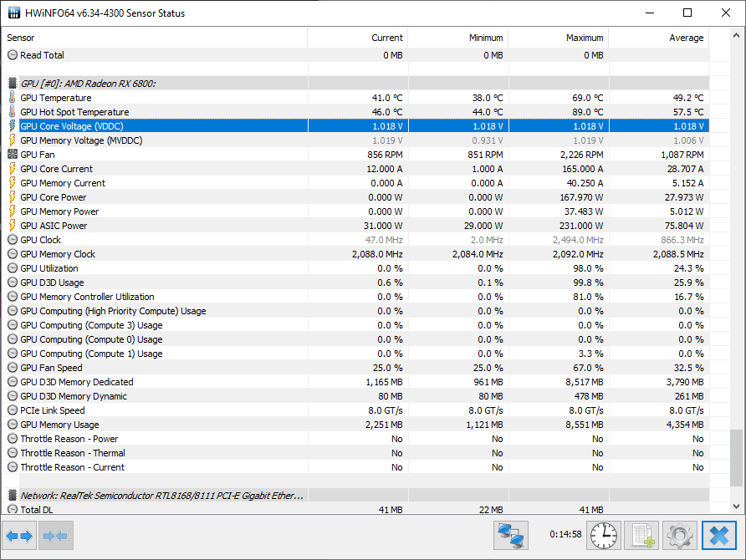The height and width of the screenshot is (560, 746).
Task: Click the 2,226 RPM maximum fan value
Action: [581, 155]
